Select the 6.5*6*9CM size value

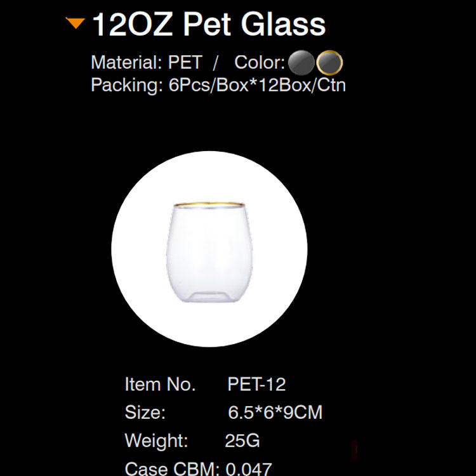pyautogui.click(x=275, y=413)
